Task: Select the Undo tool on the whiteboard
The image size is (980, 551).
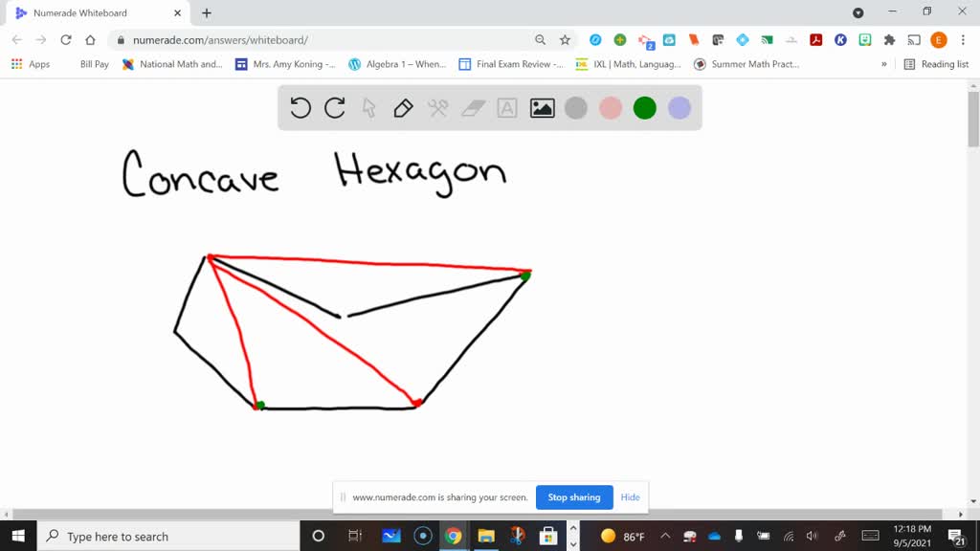Action: click(x=301, y=108)
